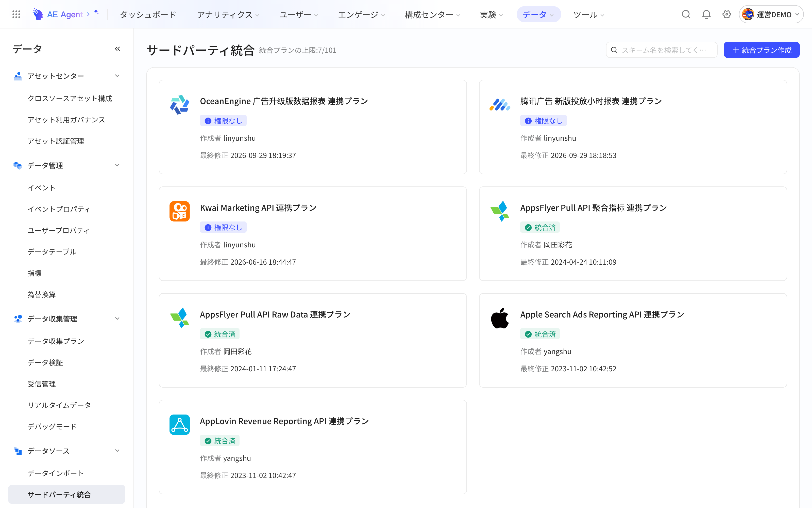812x508 pixels.
Task: Click the データ収集管理 sidebar icon
Action: click(x=18, y=319)
